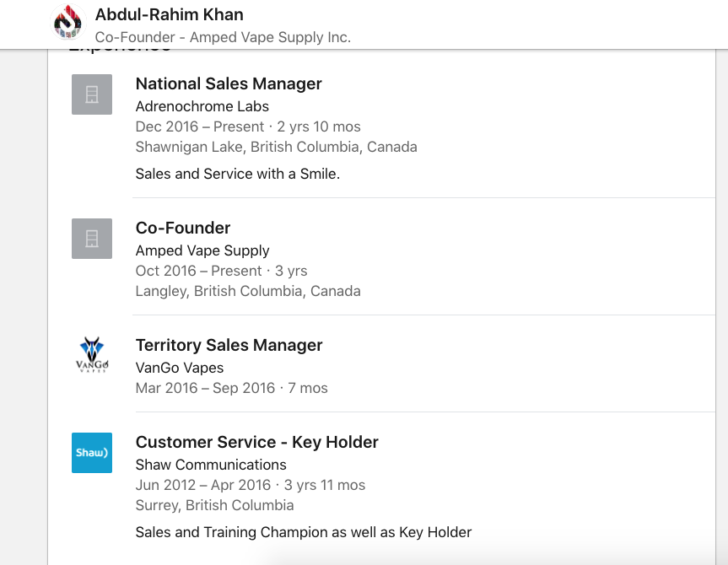
Task: Open Amped Vape Supply placeholder company logo
Action: point(92,239)
